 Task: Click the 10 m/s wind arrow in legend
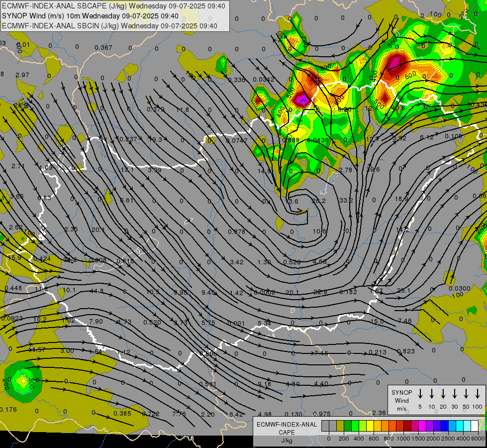click(x=432, y=394)
